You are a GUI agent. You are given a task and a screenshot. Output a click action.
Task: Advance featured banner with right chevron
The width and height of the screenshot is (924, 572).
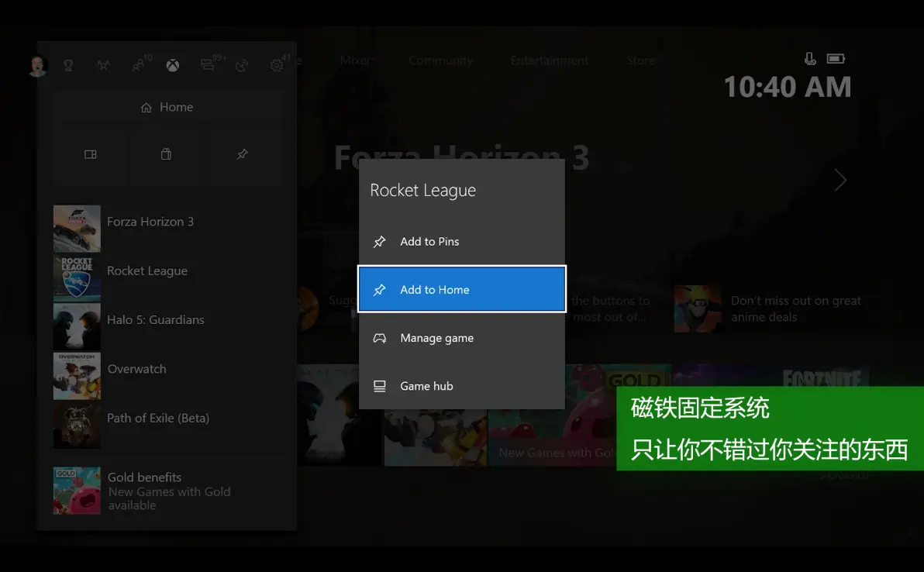[840, 181]
